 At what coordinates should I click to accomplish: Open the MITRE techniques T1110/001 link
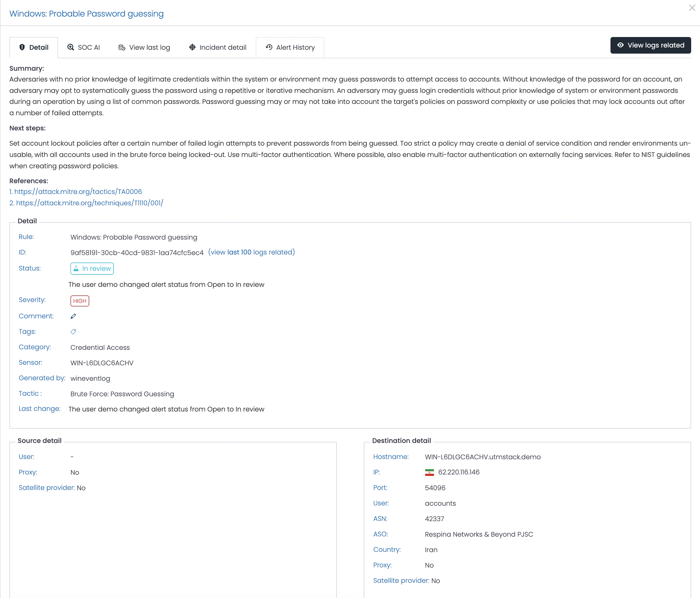pos(89,203)
